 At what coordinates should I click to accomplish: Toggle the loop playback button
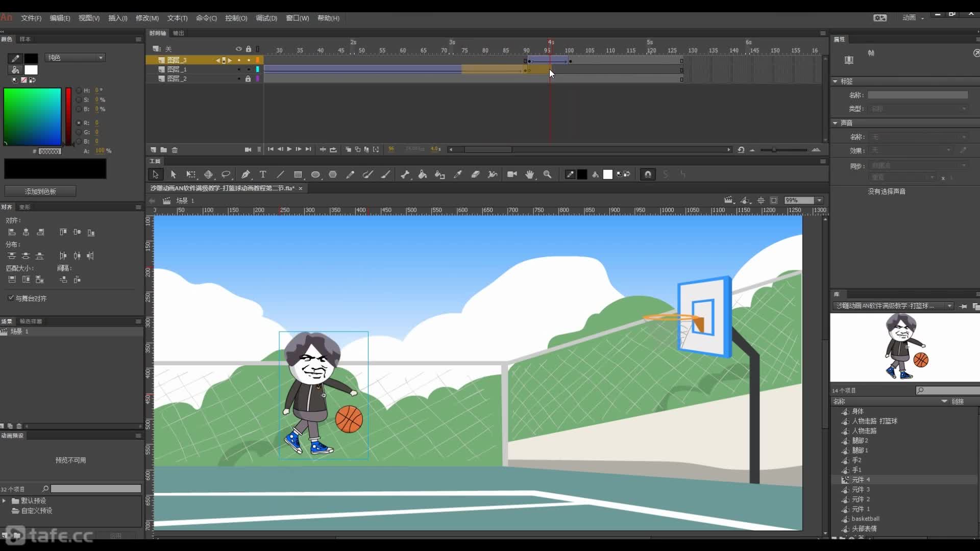click(333, 149)
